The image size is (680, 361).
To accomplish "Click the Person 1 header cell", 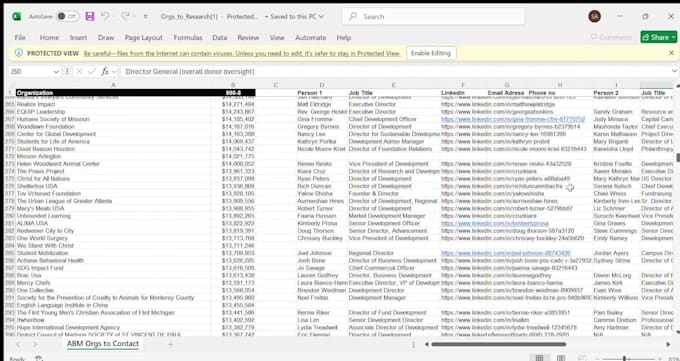I will (x=322, y=93).
